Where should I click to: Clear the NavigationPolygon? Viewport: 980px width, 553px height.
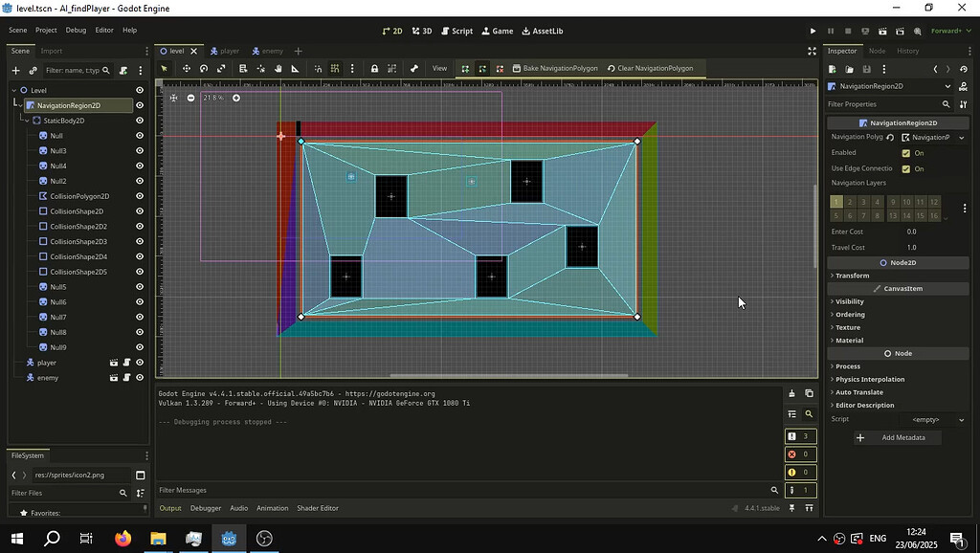[x=650, y=68]
